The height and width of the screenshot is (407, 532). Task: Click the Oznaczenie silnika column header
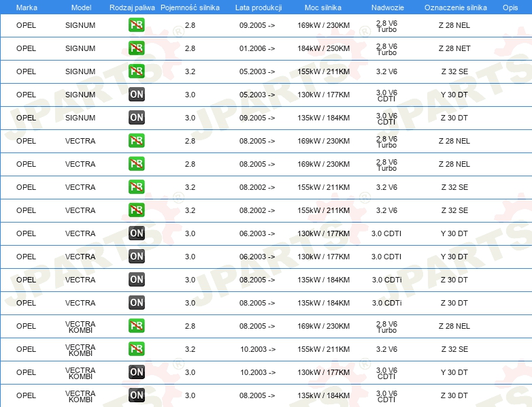455,7
